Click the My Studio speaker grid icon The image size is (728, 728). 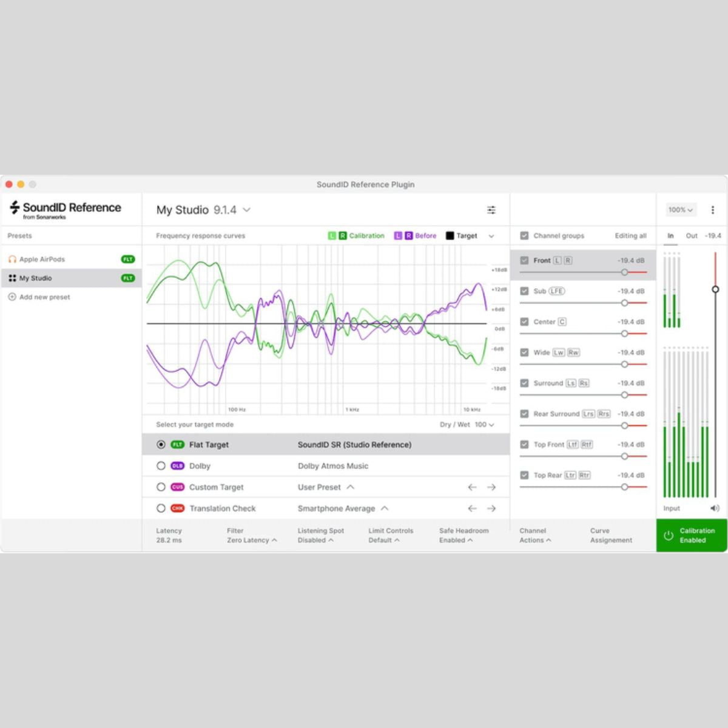[x=12, y=278]
